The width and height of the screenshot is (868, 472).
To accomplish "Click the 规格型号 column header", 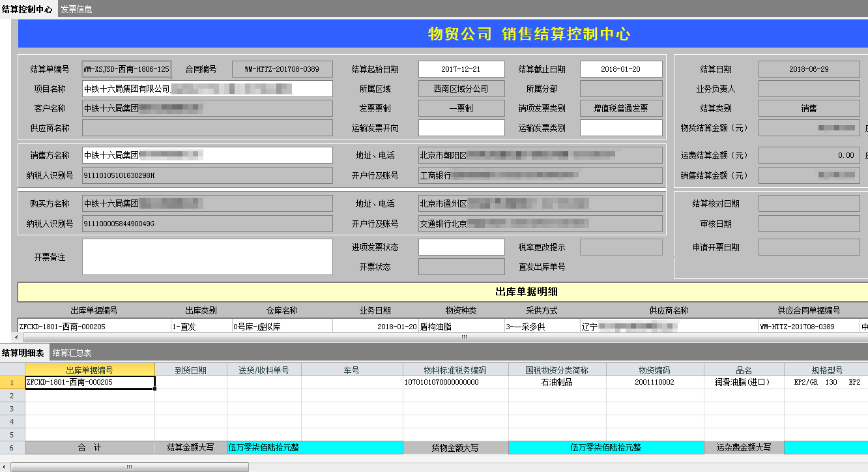I will pyautogui.click(x=826, y=370).
